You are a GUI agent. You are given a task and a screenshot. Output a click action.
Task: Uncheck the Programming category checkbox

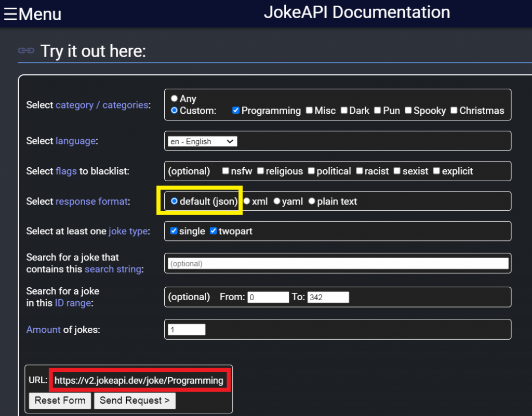(236, 110)
